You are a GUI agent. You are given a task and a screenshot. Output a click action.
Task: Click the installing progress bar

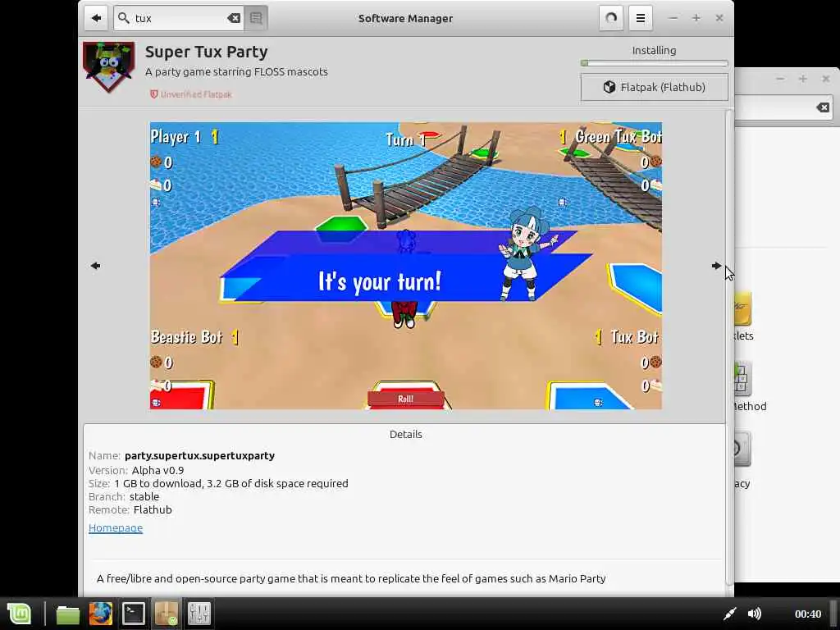click(654, 63)
